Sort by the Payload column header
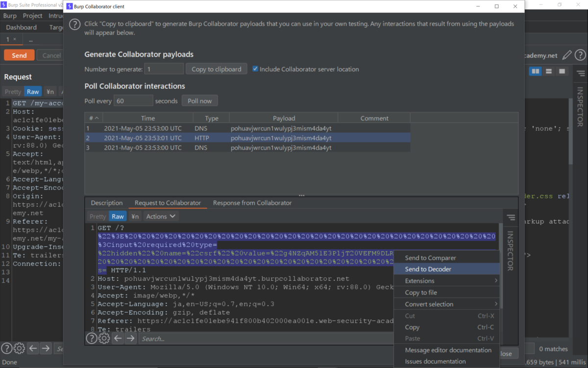Viewport: 588px width, 368px height. pyautogui.click(x=284, y=118)
